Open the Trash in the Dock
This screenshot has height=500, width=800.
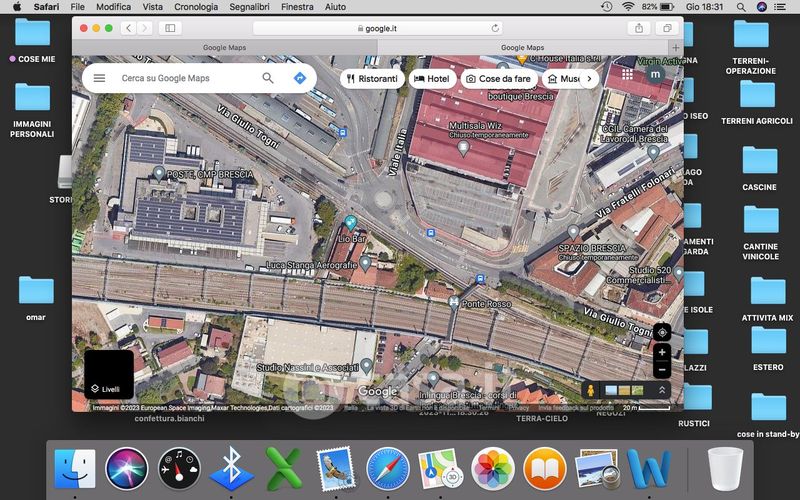[725, 468]
